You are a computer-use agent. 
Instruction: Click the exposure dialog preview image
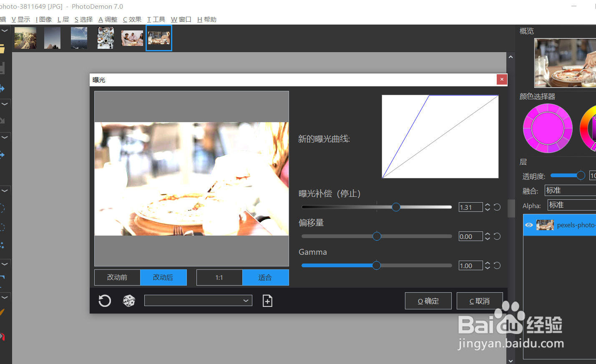(x=192, y=179)
